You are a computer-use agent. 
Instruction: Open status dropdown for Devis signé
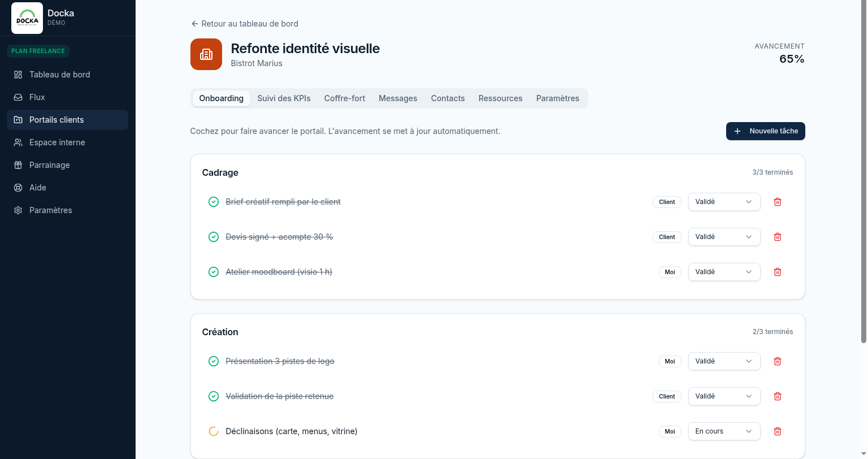(724, 237)
